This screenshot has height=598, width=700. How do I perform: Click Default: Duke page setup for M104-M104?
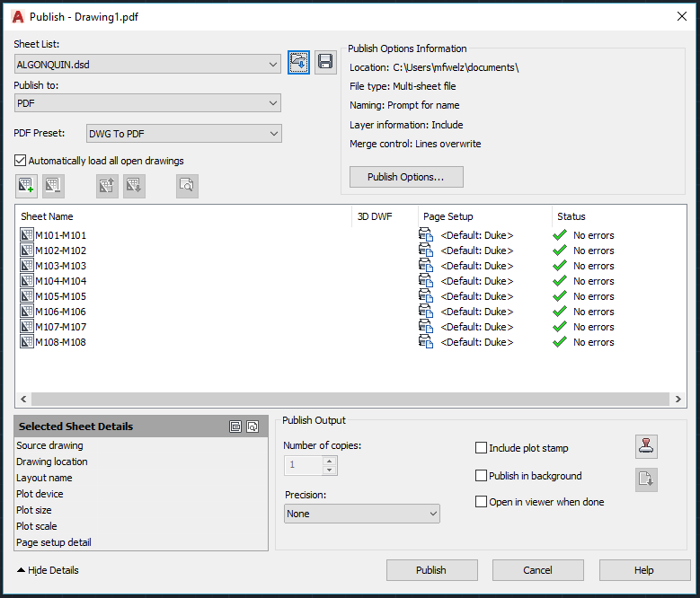tap(477, 281)
